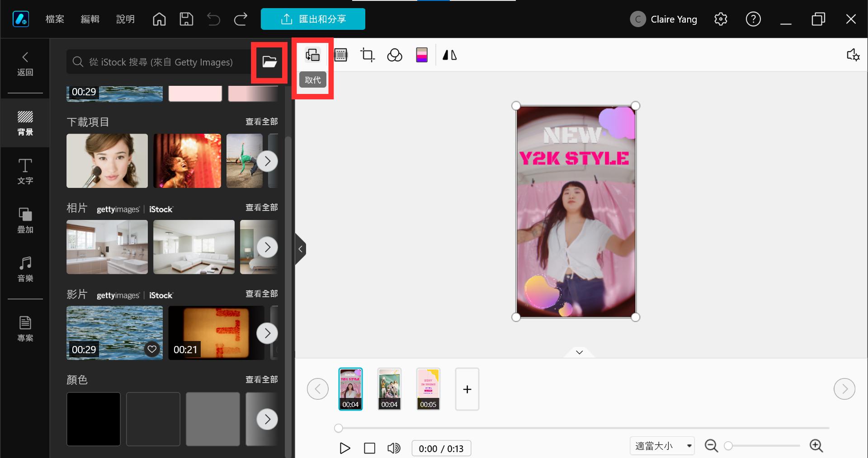Click the 取代 replace icon
Screen dimensions: 868x458
pos(312,55)
